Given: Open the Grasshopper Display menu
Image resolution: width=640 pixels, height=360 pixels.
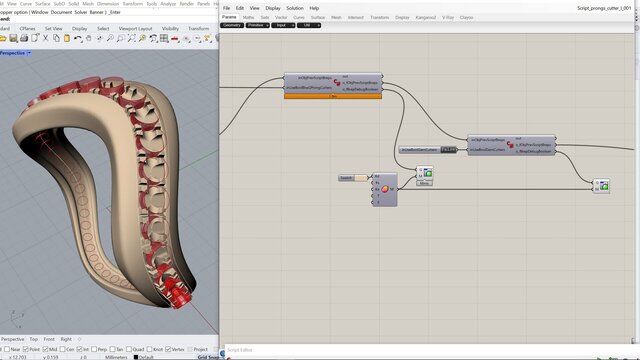Looking at the screenshot, I should [x=273, y=8].
